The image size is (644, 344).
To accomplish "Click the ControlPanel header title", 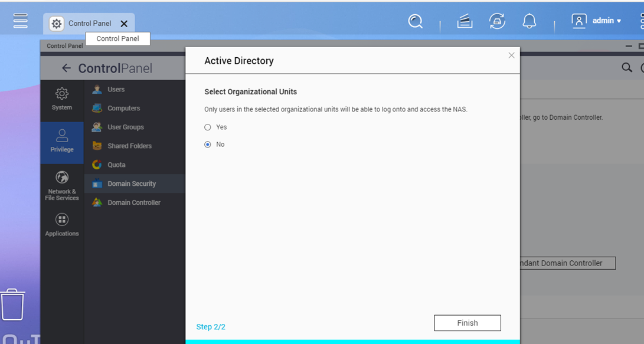I will [x=115, y=68].
